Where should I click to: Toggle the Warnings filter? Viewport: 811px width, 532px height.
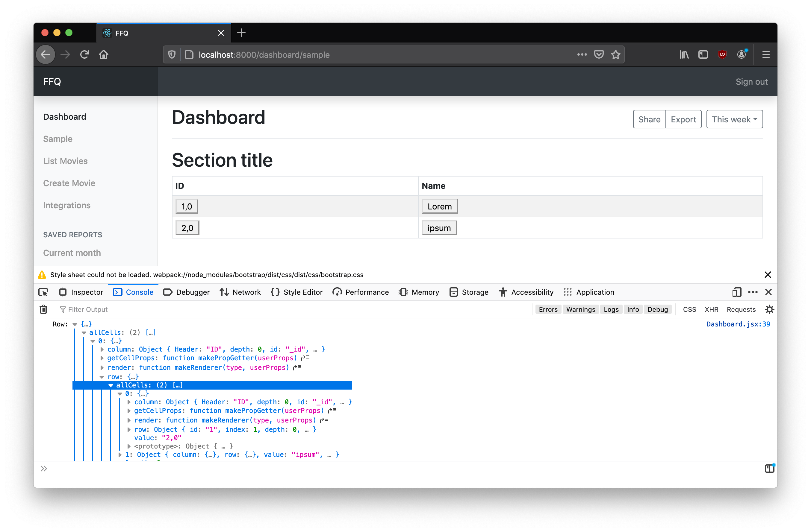tap(580, 309)
